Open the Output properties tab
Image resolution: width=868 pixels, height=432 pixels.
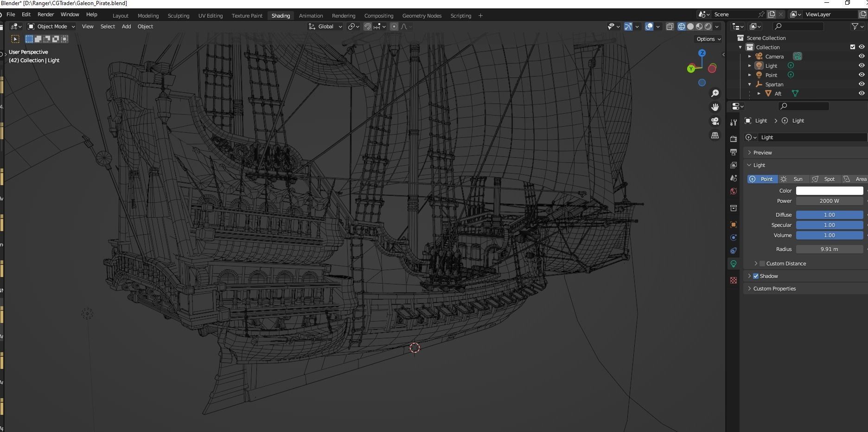click(733, 152)
